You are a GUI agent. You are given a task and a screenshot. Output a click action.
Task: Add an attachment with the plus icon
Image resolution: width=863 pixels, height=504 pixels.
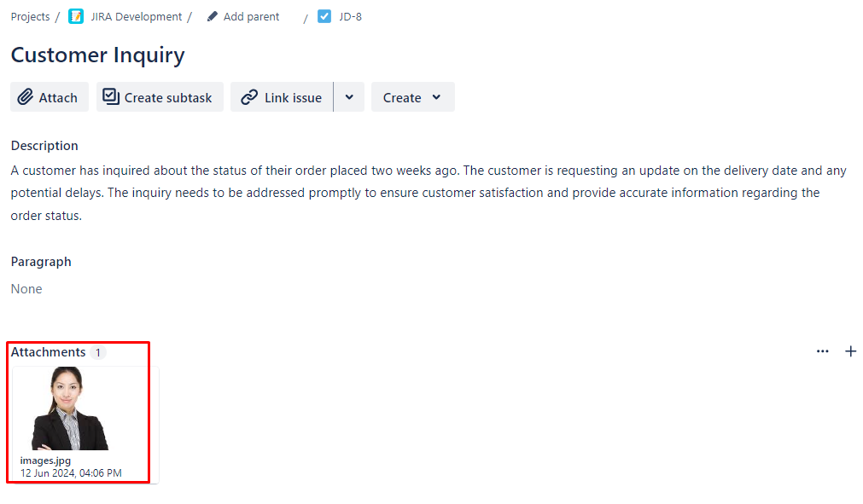coord(850,351)
